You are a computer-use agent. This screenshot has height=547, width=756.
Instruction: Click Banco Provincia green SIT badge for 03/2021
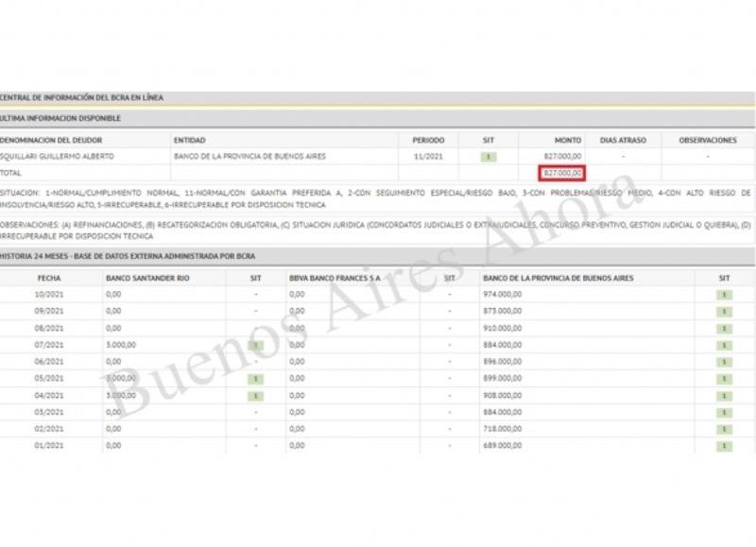coord(724,412)
